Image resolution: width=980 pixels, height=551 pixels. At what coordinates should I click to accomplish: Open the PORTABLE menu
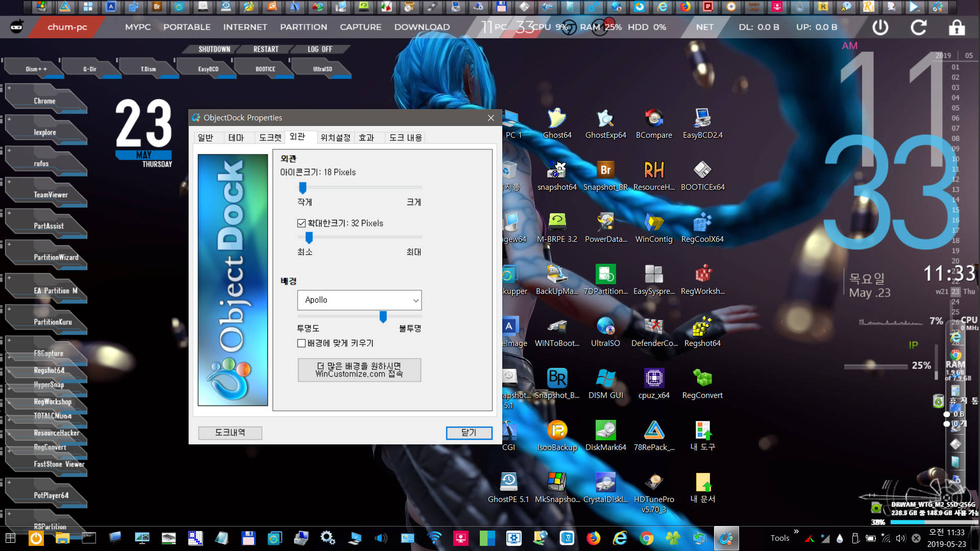coord(187,27)
